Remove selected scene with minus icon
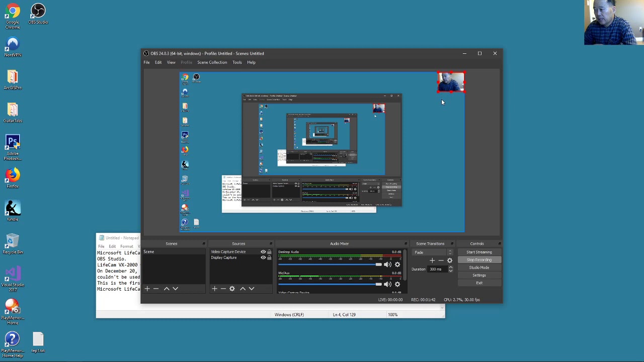This screenshot has width=644, height=362. point(156,289)
